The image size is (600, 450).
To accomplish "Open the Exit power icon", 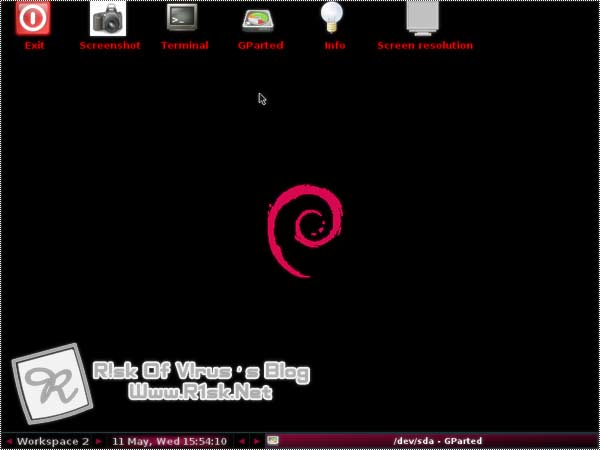I will click(33, 18).
